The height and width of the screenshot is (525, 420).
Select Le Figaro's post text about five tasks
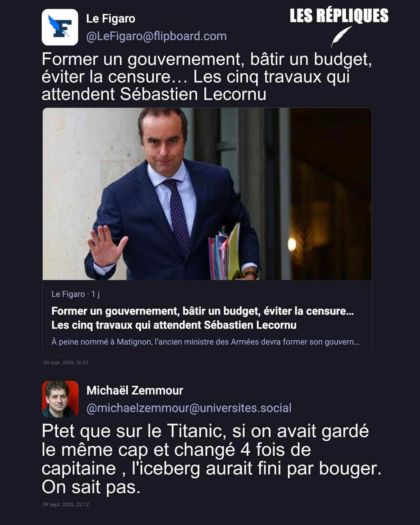pyautogui.click(x=207, y=77)
